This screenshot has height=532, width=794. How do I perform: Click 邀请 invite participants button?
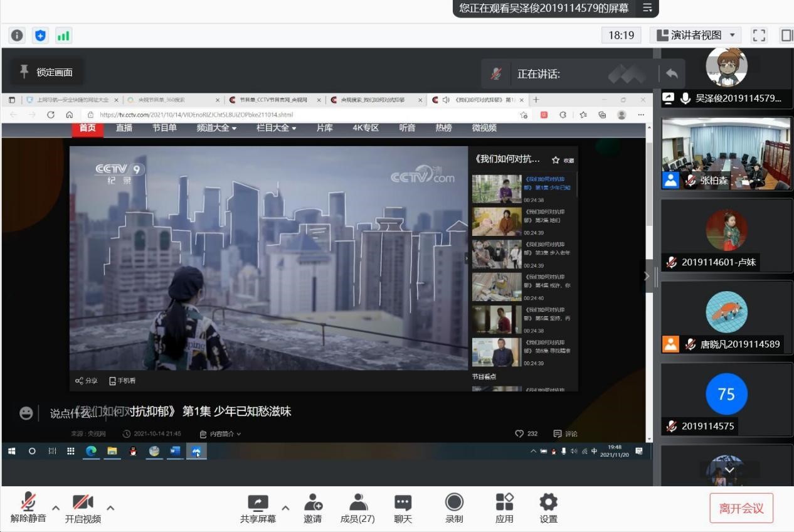[313, 507]
